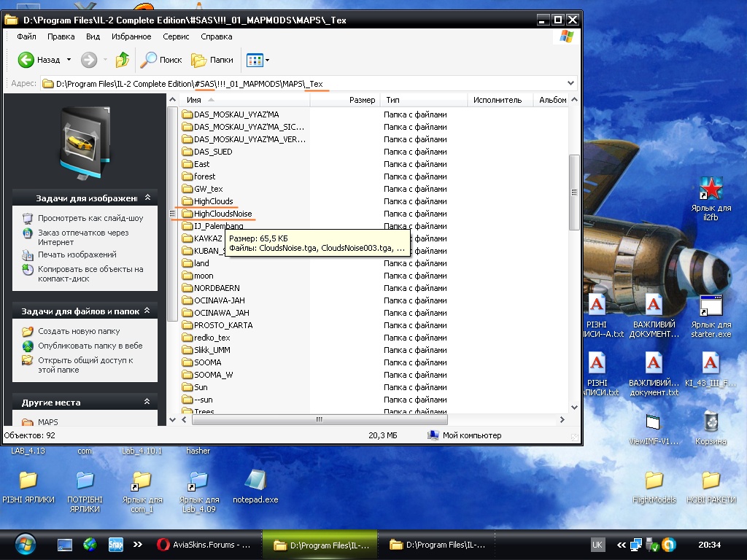Click the Windows Start orb
747x560 pixels.
24,544
